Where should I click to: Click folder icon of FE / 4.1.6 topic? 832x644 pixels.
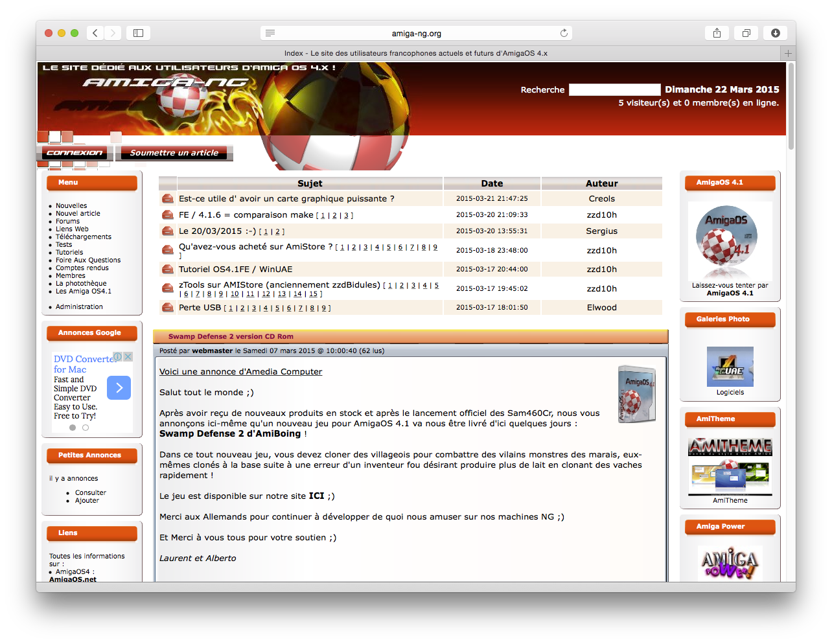[x=168, y=215]
